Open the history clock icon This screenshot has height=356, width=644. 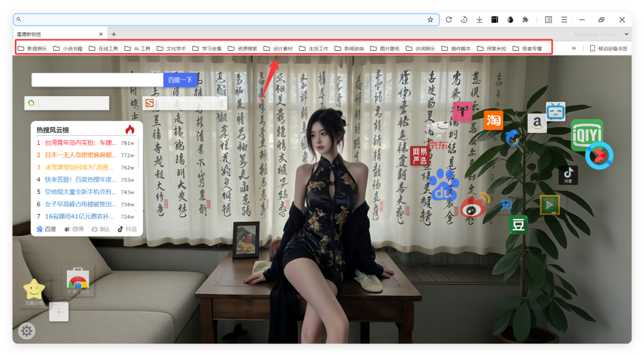pos(464,20)
